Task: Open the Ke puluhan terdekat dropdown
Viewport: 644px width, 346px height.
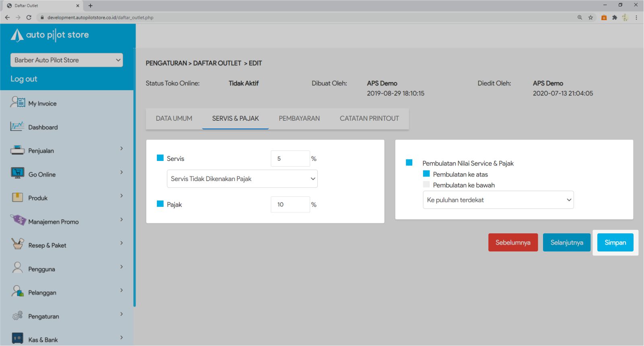Action: (x=498, y=200)
